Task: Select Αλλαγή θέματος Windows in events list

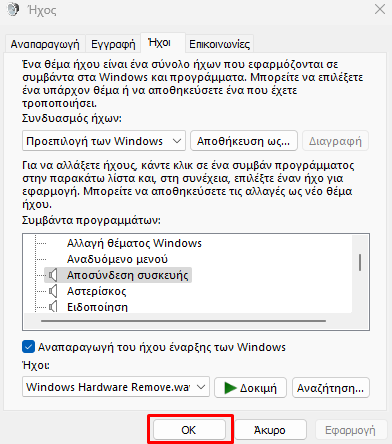Action: coord(134,243)
